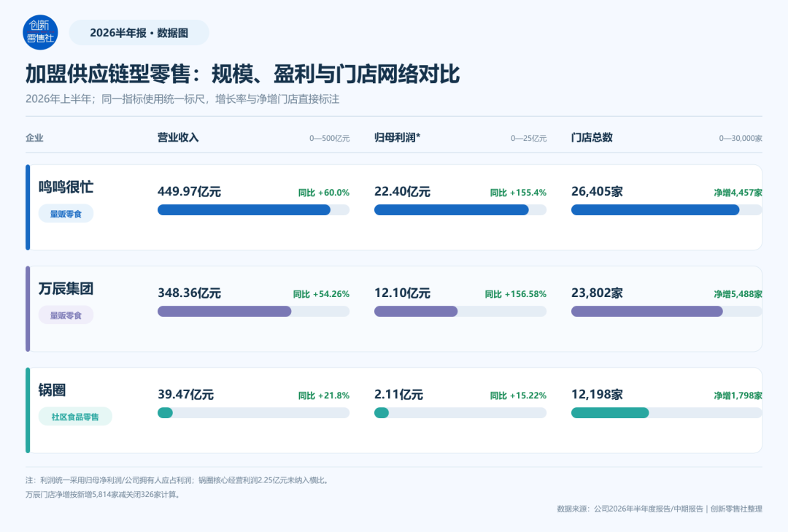Viewport: 788px width, 532px height.
Task: Click the 449.97亿元 revenue value
Action: pyautogui.click(x=189, y=192)
